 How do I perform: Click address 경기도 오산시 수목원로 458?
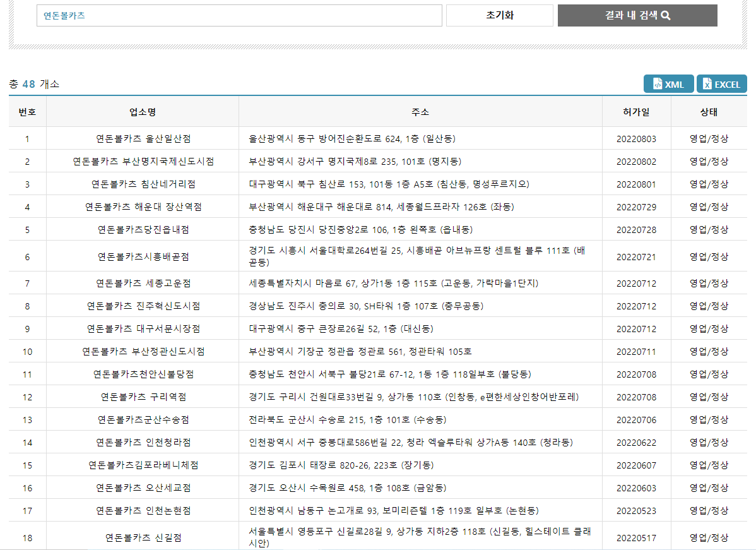pyautogui.click(x=348, y=487)
